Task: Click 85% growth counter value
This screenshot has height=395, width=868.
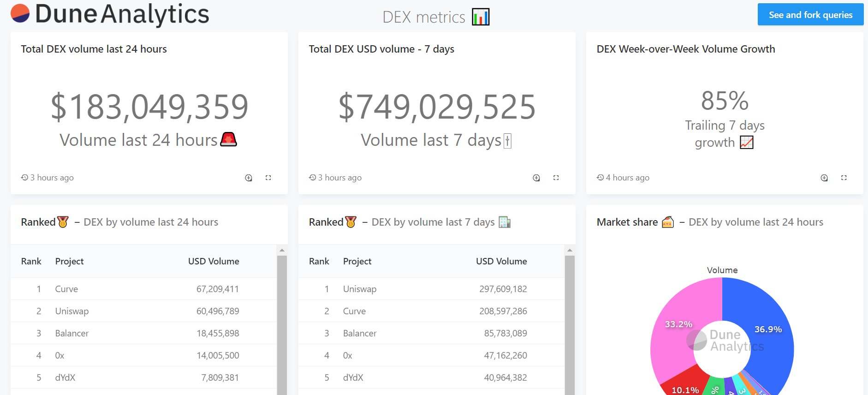Action: 725,101
